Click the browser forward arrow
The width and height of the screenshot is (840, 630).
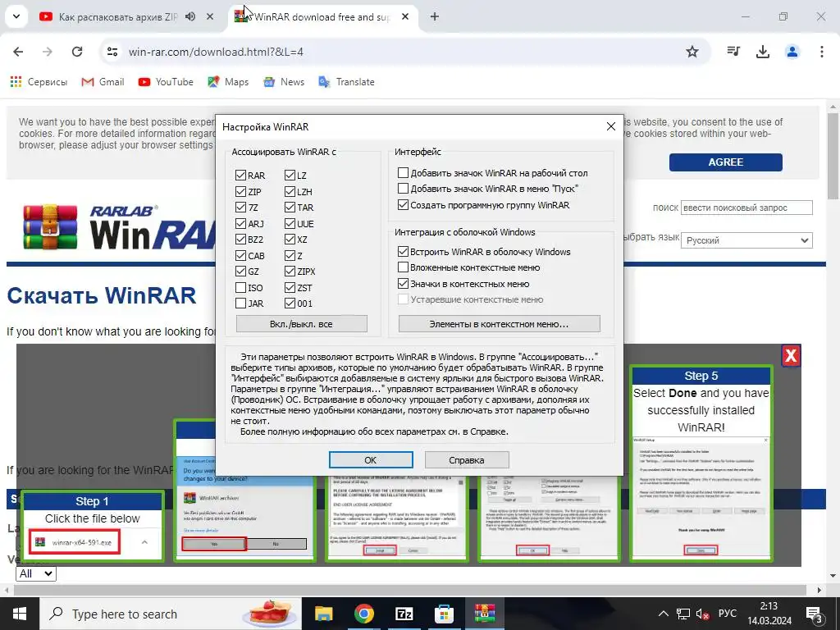pyautogui.click(x=48, y=52)
